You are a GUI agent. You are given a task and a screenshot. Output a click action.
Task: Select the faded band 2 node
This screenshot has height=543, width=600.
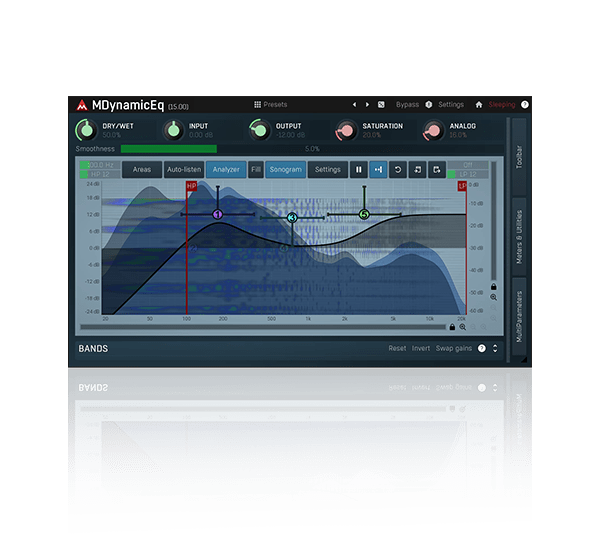(193, 248)
